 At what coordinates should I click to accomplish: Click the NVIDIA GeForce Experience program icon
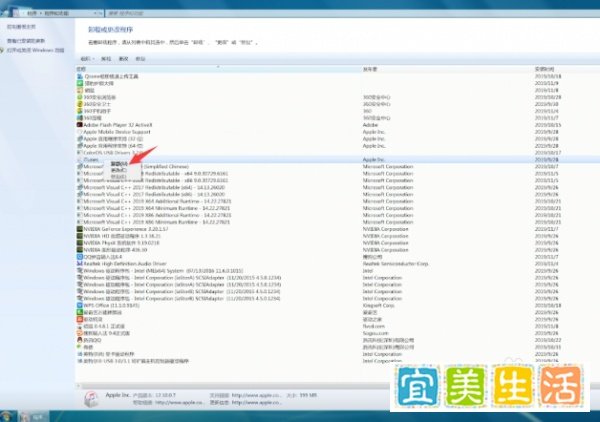(x=80, y=229)
